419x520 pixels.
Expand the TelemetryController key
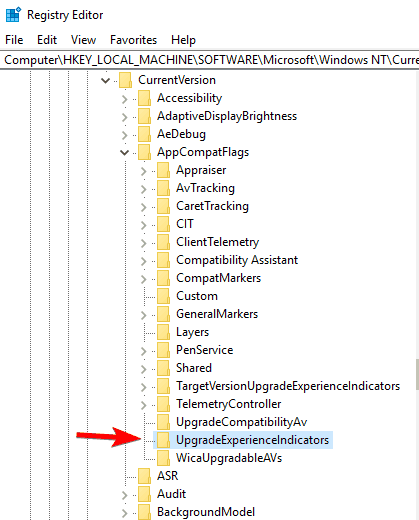144,405
